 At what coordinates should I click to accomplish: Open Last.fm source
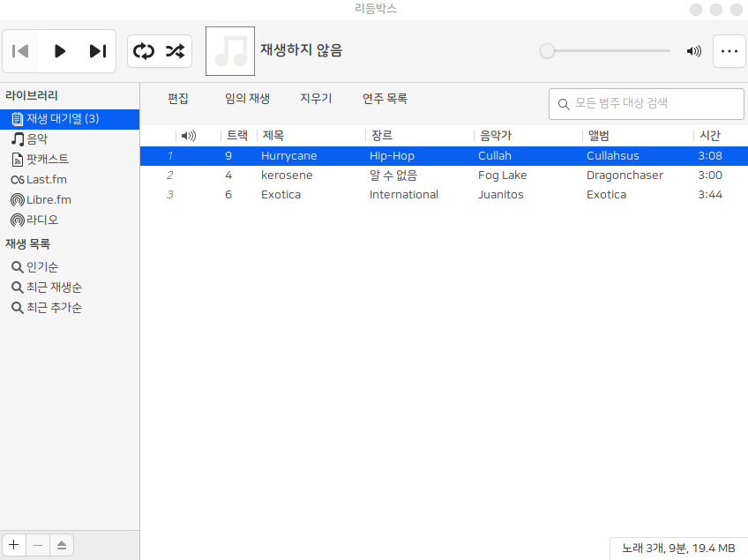(x=46, y=180)
